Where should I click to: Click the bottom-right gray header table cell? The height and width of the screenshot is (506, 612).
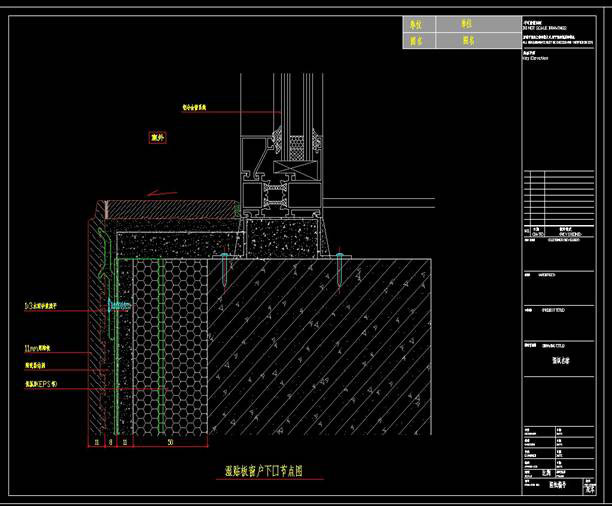[x=479, y=41]
